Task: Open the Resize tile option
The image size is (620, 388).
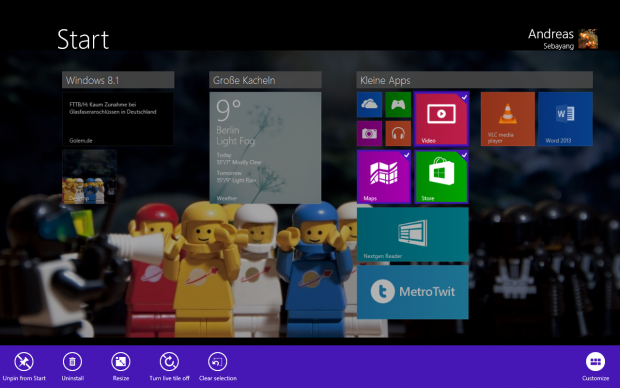Action: pos(121,362)
